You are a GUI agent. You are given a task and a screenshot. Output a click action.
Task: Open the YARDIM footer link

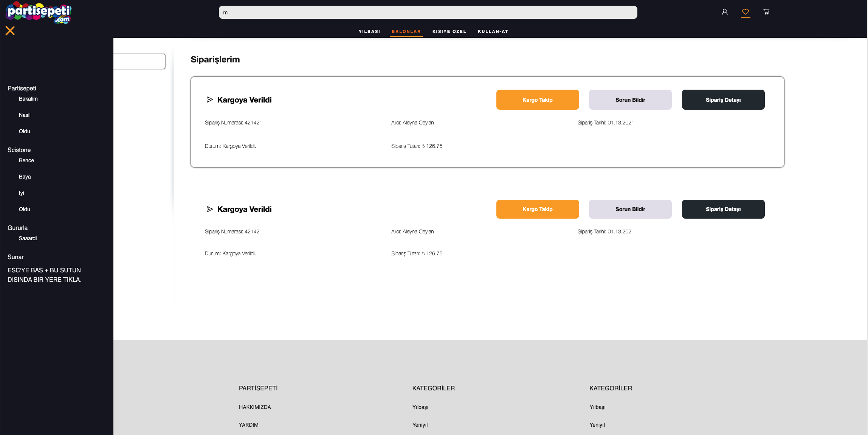[x=249, y=425]
